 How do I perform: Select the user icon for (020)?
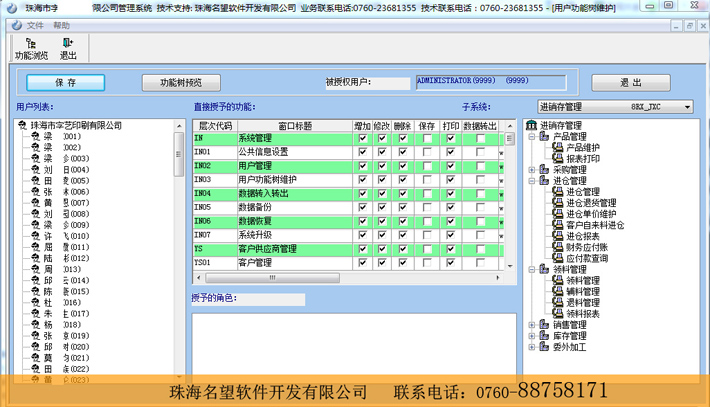[x=35, y=347]
